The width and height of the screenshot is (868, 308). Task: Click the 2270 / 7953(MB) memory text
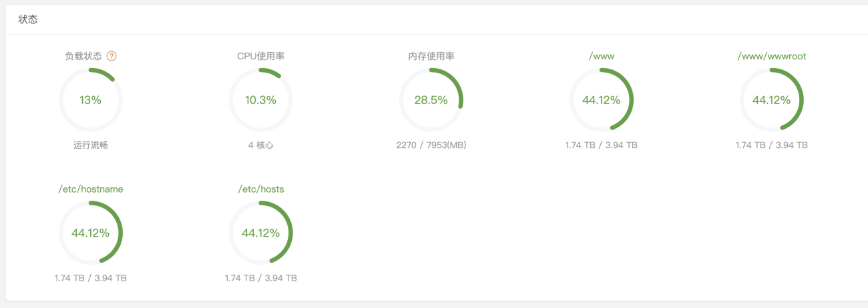pyautogui.click(x=431, y=145)
